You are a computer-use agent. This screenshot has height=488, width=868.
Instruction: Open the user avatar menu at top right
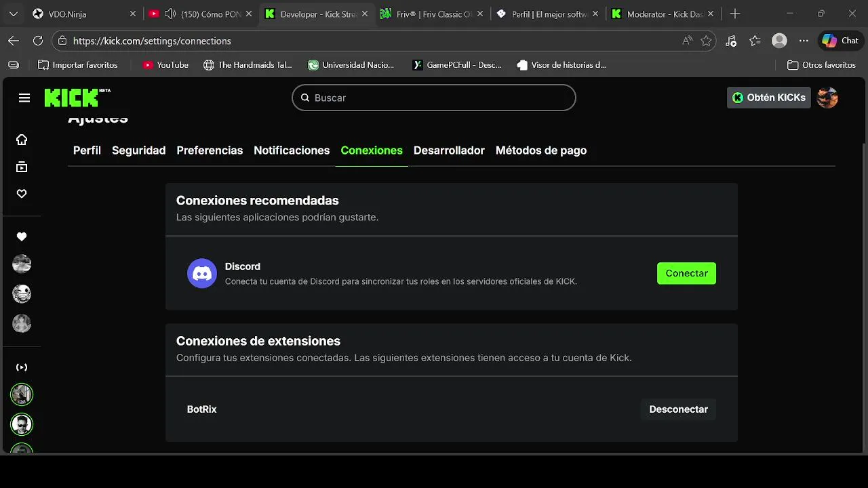click(827, 98)
